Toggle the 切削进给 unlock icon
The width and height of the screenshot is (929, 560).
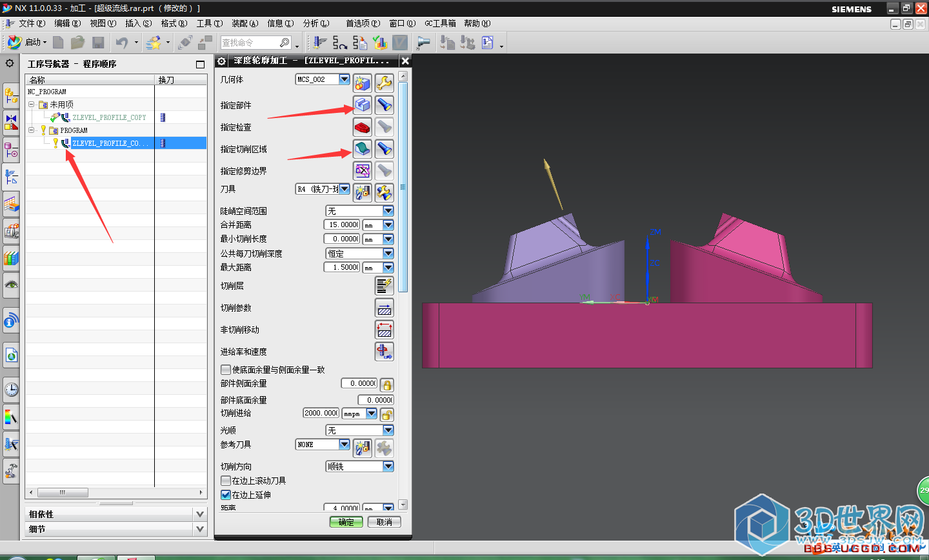point(387,415)
